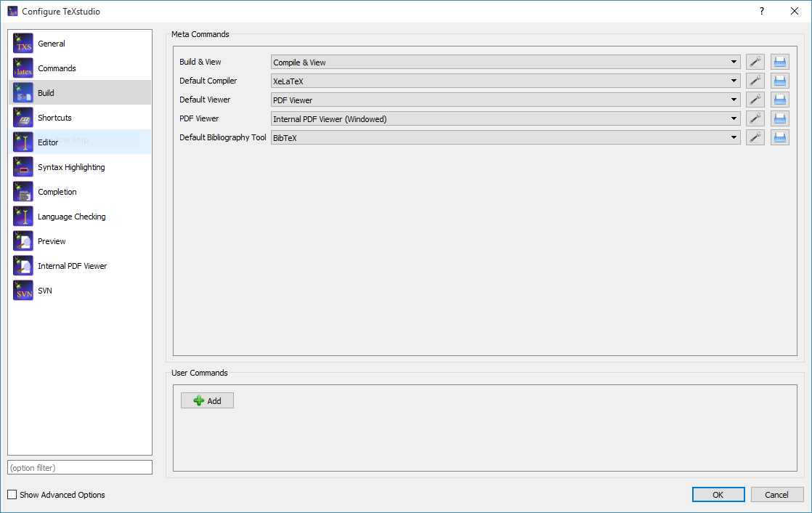Viewport: 812px width, 513px height.
Task: Click the Default Viewer row label
Action: [205, 100]
